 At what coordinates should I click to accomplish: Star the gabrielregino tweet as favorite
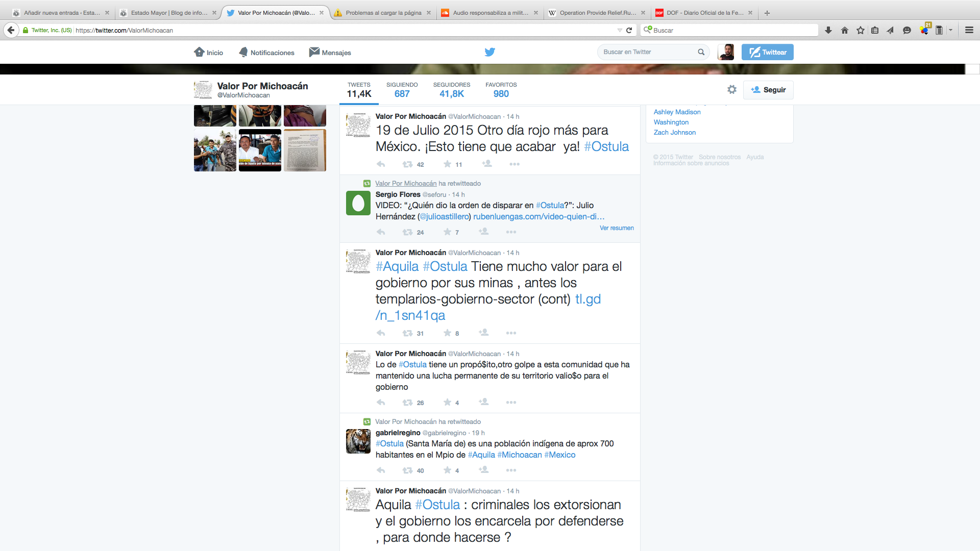click(447, 470)
